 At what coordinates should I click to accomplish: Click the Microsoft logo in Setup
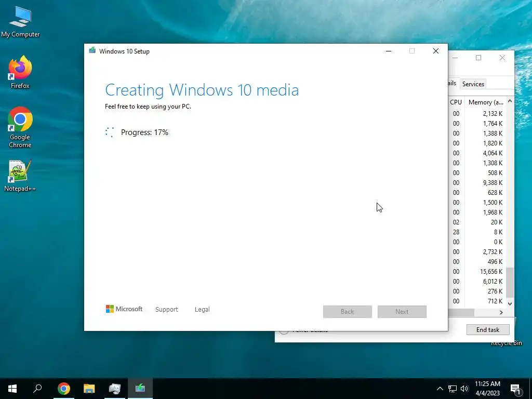tap(124, 309)
